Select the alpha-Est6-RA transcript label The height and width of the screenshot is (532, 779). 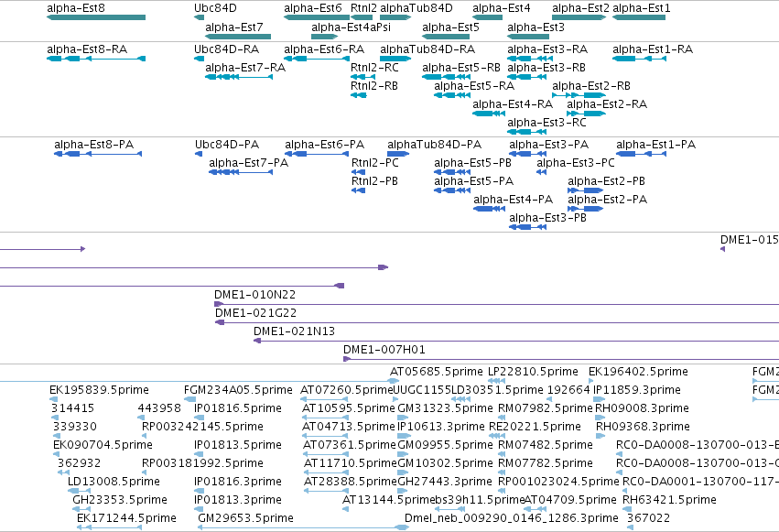pos(324,49)
